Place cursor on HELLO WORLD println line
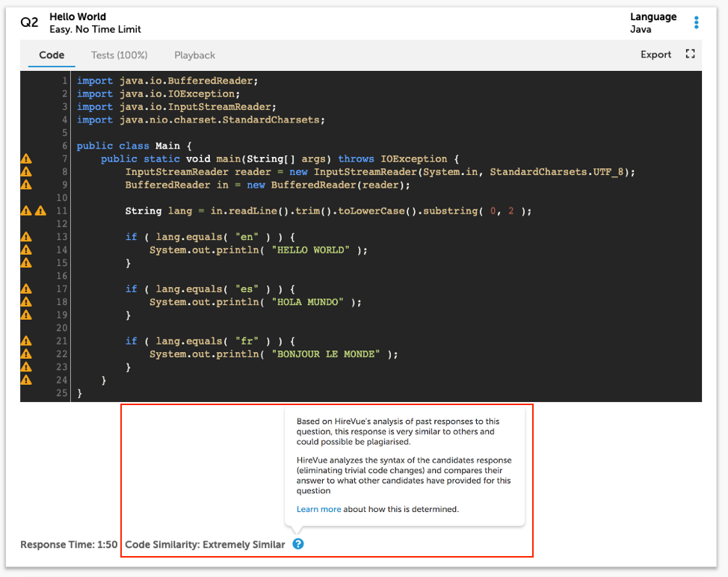728x577 pixels. tap(258, 250)
